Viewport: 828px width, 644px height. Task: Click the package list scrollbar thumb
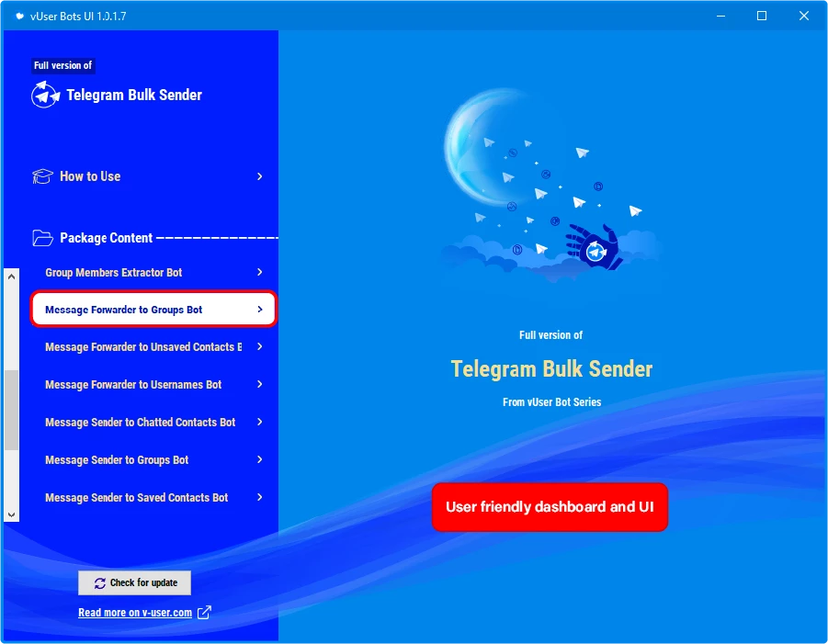click(11, 410)
